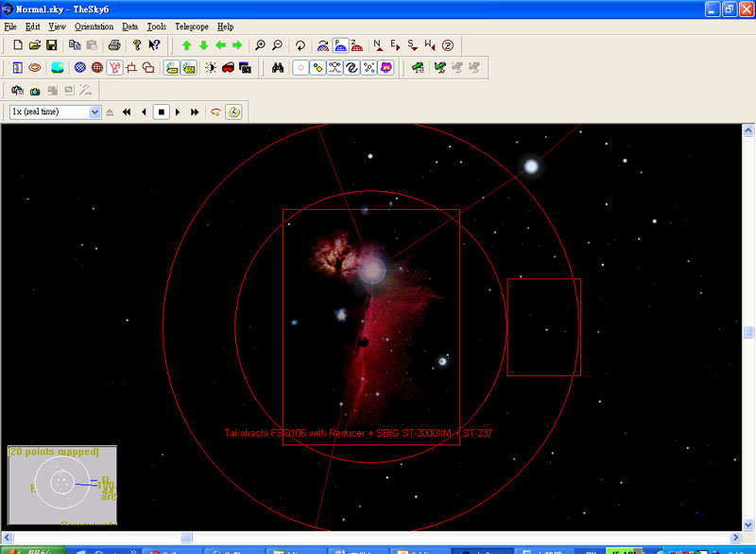Click the fast forward time button

coord(195,112)
